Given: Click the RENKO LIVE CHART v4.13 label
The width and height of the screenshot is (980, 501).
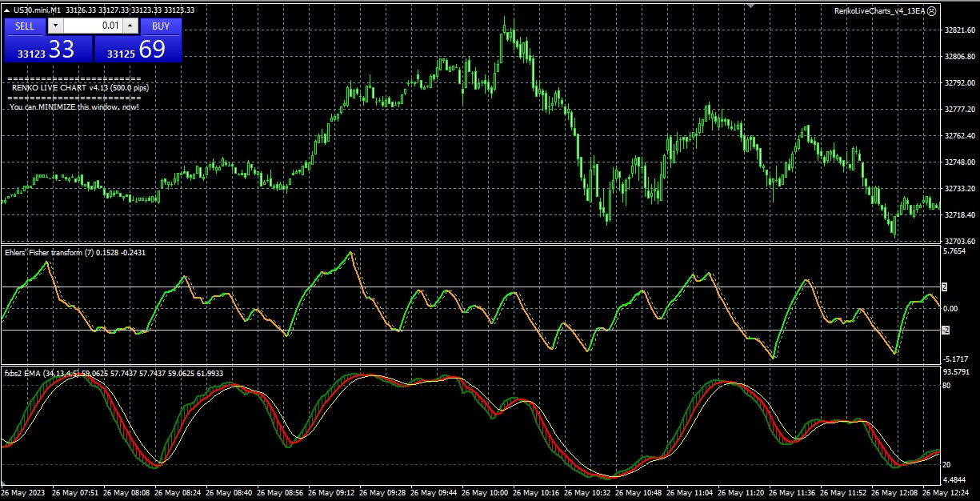Looking at the screenshot, I should (80, 87).
